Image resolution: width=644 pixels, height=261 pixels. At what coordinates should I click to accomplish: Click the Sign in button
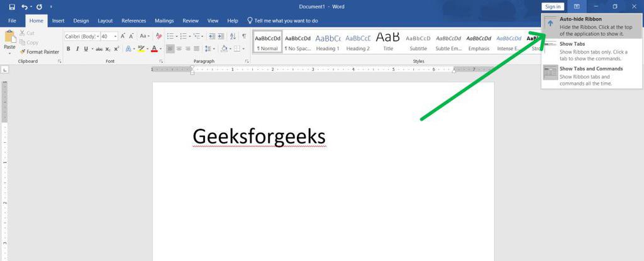coord(553,6)
